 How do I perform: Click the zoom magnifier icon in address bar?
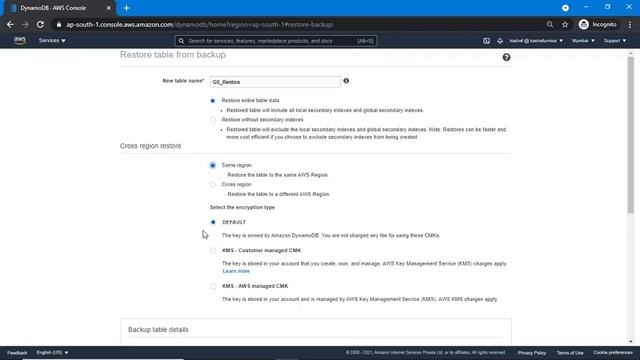550,24
